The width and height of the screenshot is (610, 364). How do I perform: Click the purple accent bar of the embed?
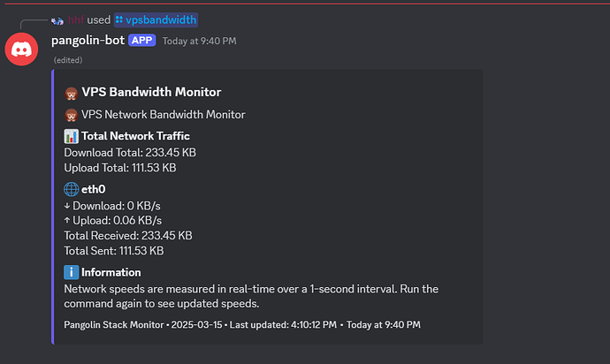tap(52, 207)
